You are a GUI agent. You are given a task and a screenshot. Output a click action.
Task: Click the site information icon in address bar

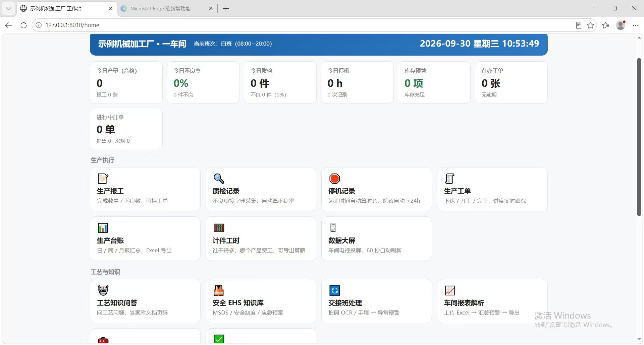39,25
